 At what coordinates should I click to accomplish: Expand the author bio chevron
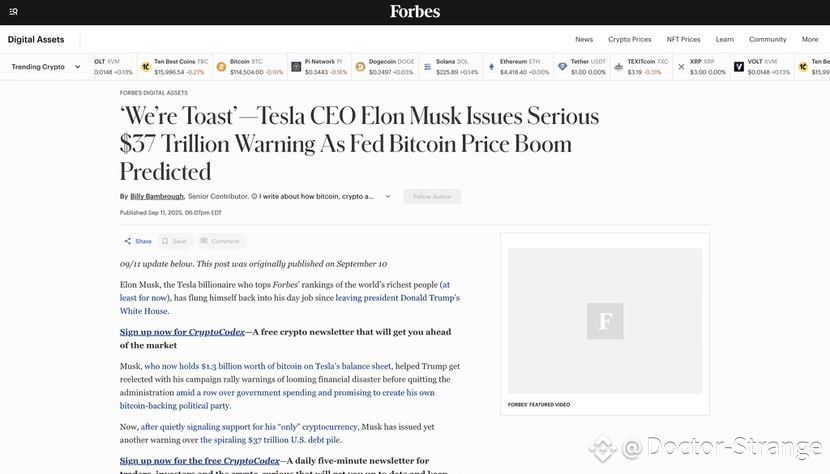click(387, 196)
